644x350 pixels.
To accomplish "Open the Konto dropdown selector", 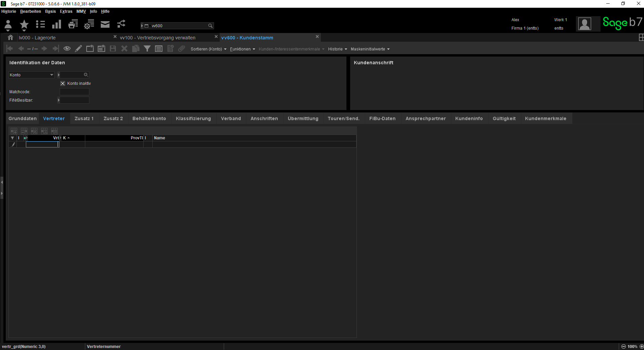I will (31, 75).
